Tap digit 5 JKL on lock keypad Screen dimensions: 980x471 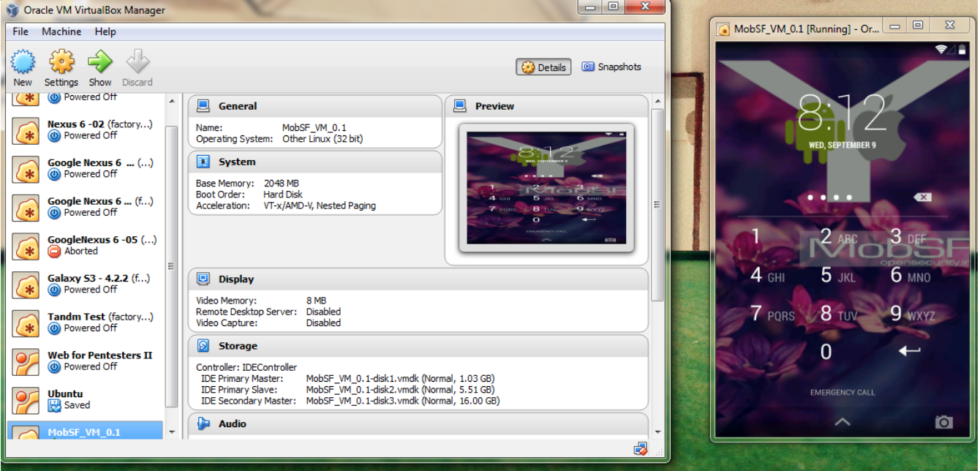click(838, 275)
